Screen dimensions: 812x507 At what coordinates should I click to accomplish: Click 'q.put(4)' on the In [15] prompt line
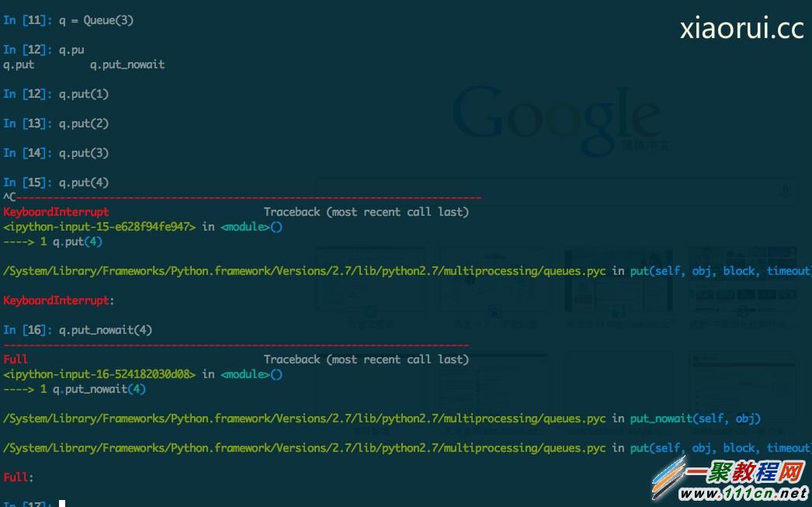(83, 182)
